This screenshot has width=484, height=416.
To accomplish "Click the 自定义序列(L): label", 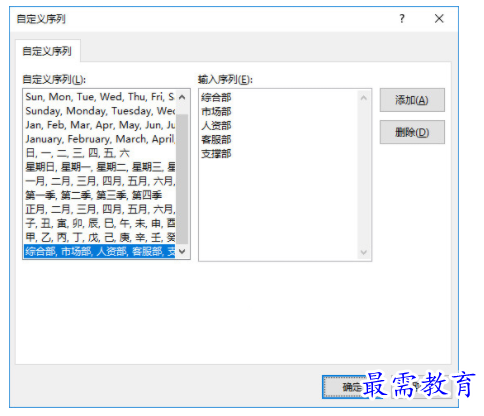I will pyautogui.click(x=54, y=80).
